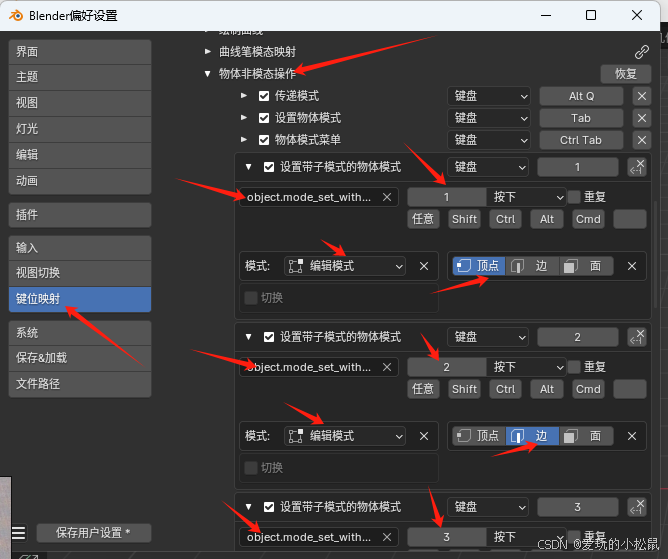The height and width of the screenshot is (559, 668).
Task: Open the 编辑模式 dropdown in the first entry
Action: 345,266
